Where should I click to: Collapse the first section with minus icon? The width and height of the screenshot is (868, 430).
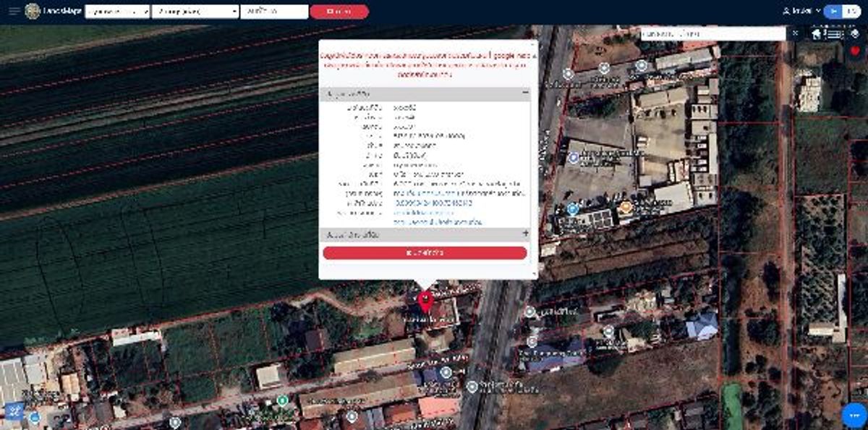(525, 94)
